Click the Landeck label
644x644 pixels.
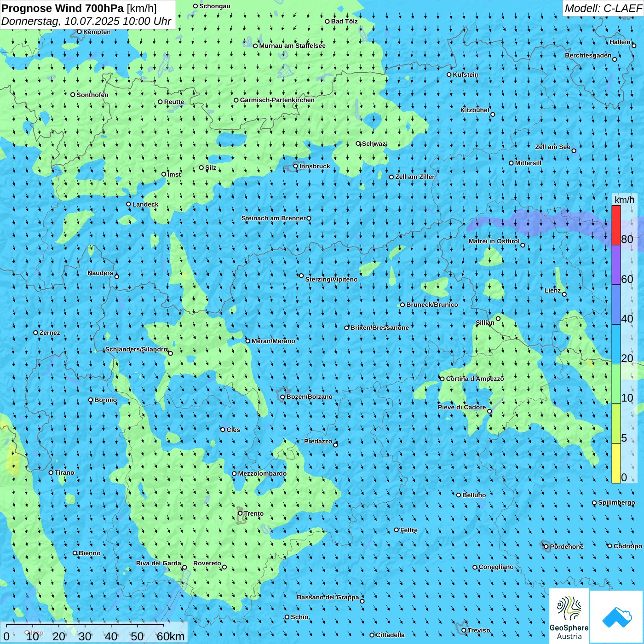(x=145, y=204)
